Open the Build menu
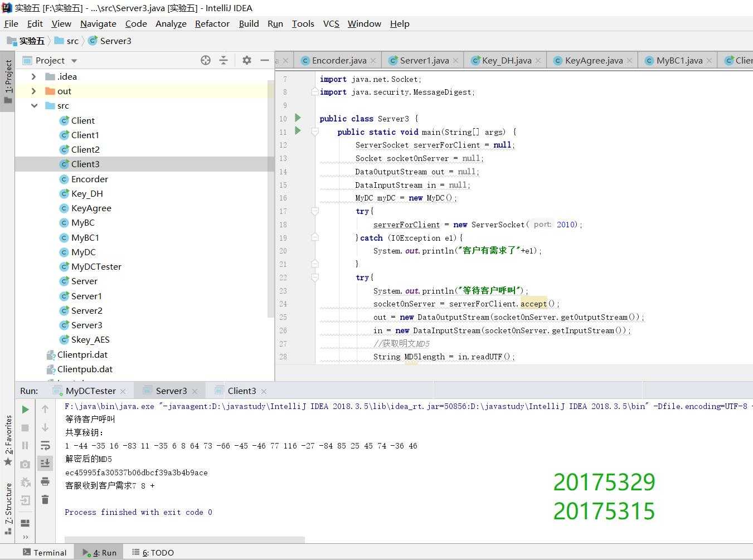 (x=249, y=23)
